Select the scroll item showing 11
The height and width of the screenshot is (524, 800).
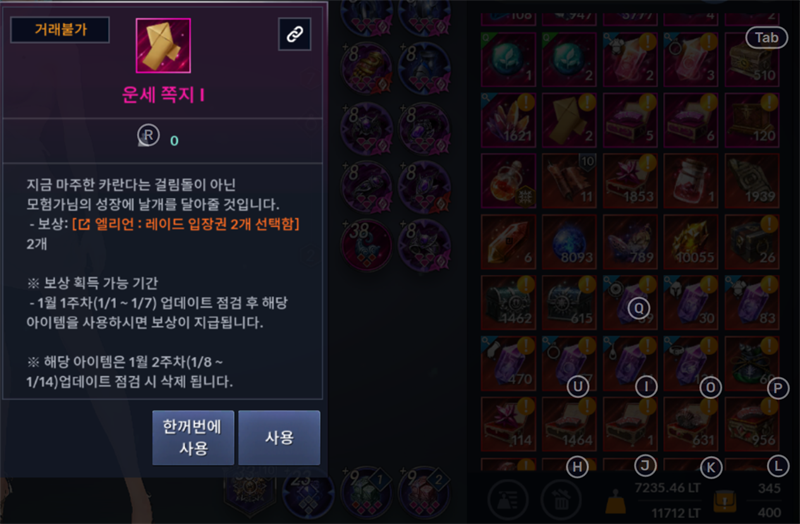click(x=569, y=181)
